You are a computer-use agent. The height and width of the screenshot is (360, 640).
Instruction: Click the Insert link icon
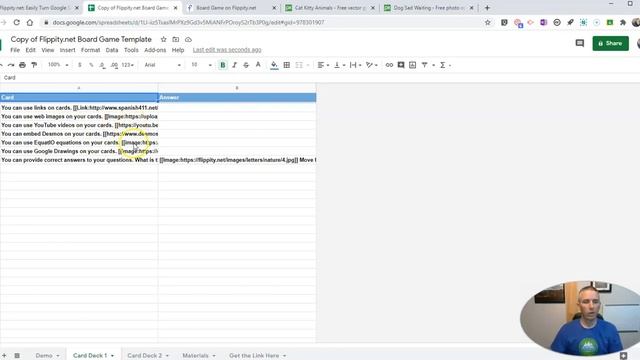[x=389, y=65]
